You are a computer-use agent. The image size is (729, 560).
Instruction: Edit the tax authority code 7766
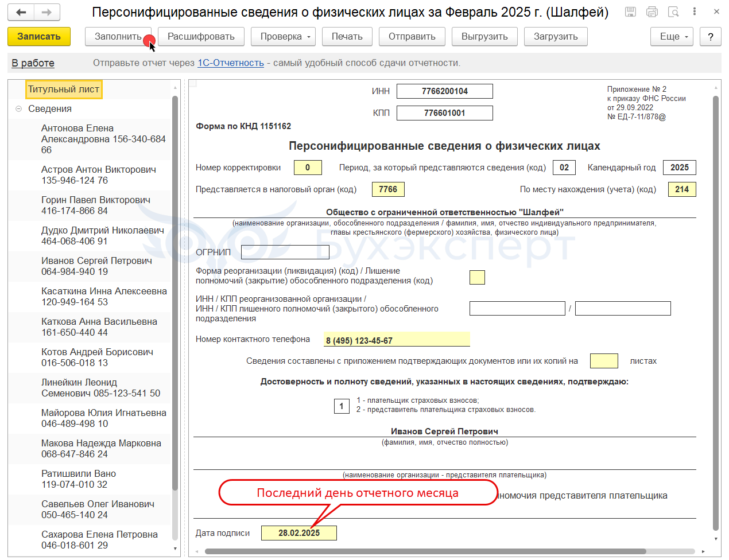388,189
